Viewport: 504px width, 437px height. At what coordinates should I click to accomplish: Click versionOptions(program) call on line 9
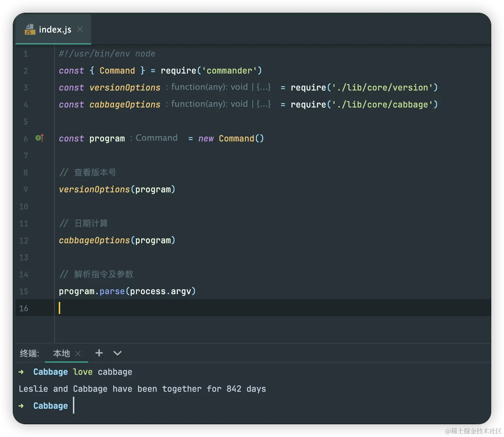point(117,190)
